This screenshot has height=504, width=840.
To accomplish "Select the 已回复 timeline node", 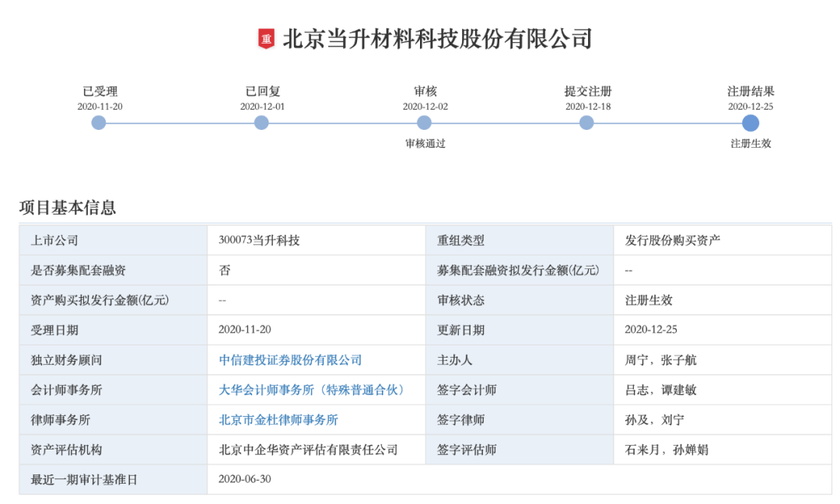I will click(x=261, y=123).
